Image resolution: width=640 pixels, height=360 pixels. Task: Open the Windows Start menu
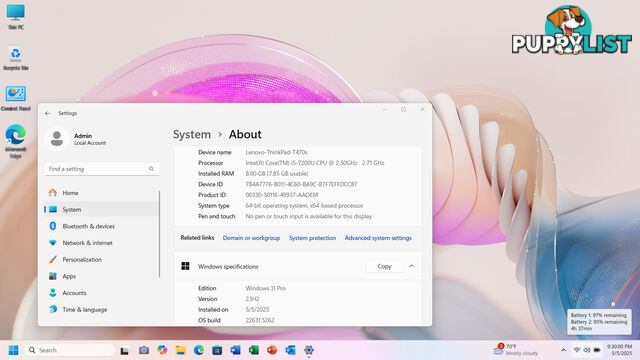(13, 350)
